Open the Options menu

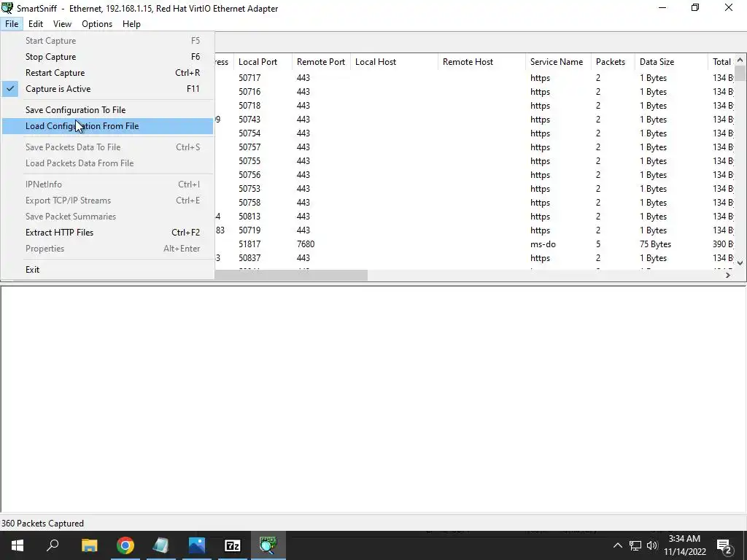(97, 24)
